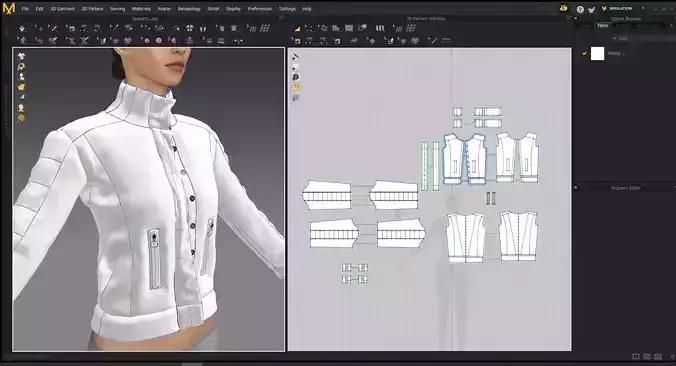
Task: Open the Edit menu
Action: click(40, 9)
